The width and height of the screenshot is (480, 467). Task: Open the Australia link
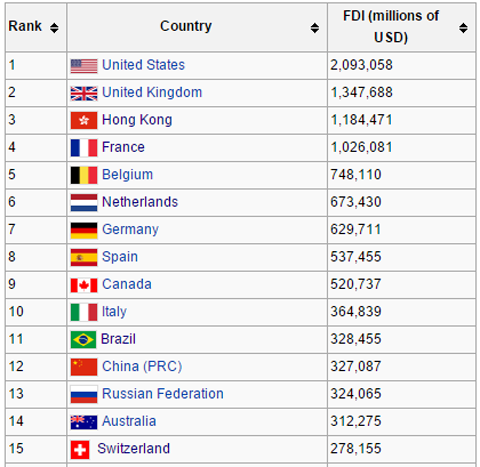tap(129, 421)
